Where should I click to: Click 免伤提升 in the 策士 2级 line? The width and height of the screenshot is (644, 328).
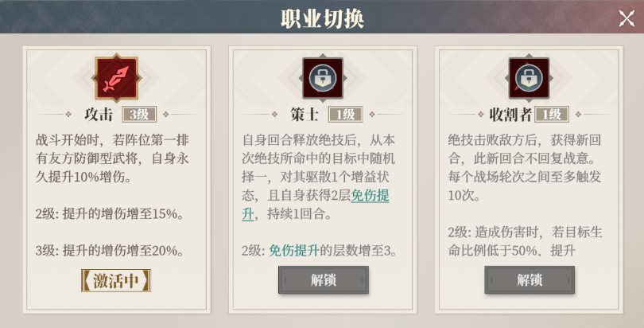click(293, 251)
